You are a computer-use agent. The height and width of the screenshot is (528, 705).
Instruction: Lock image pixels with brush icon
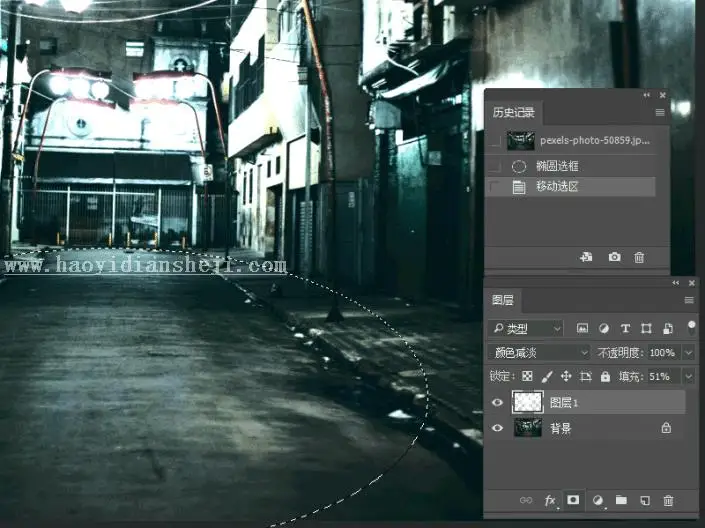(x=547, y=376)
